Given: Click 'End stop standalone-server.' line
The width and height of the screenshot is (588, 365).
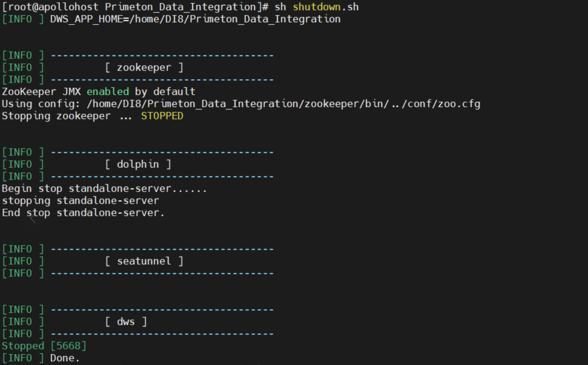Looking at the screenshot, I should tap(83, 213).
